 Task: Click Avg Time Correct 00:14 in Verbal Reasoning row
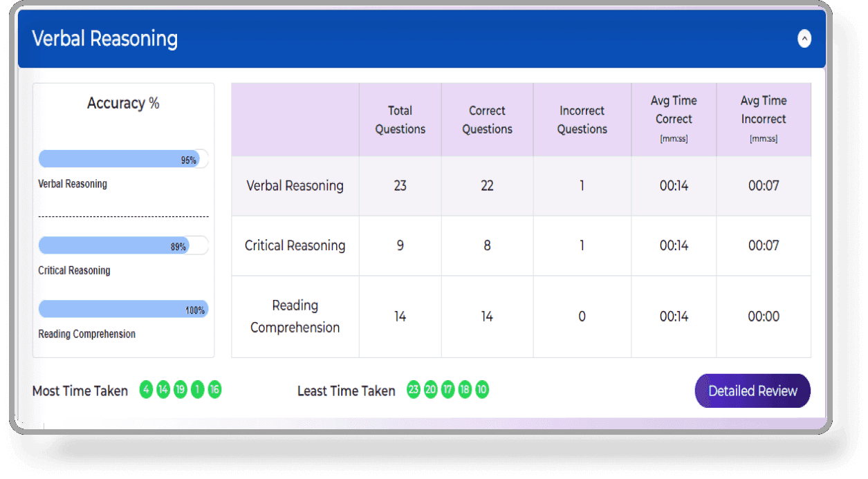tap(674, 186)
